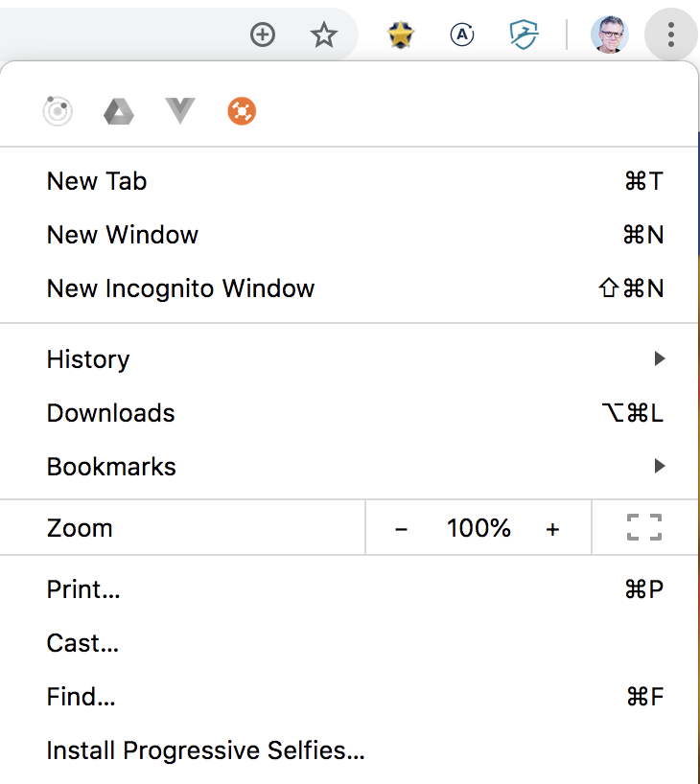Click the gold star badge extension icon
The height and width of the screenshot is (784, 700).
click(401, 35)
